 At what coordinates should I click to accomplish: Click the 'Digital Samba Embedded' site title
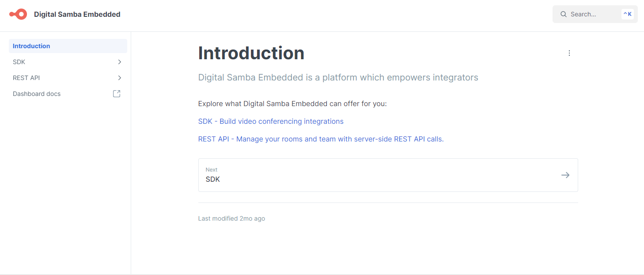pos(77,14)
